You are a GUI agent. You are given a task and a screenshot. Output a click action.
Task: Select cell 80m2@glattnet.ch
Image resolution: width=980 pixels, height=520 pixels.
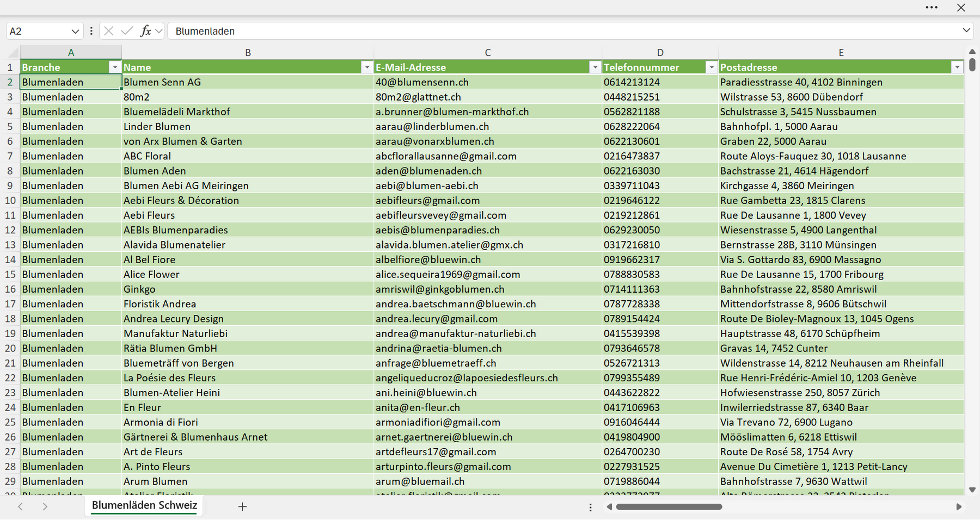point(488,97)
